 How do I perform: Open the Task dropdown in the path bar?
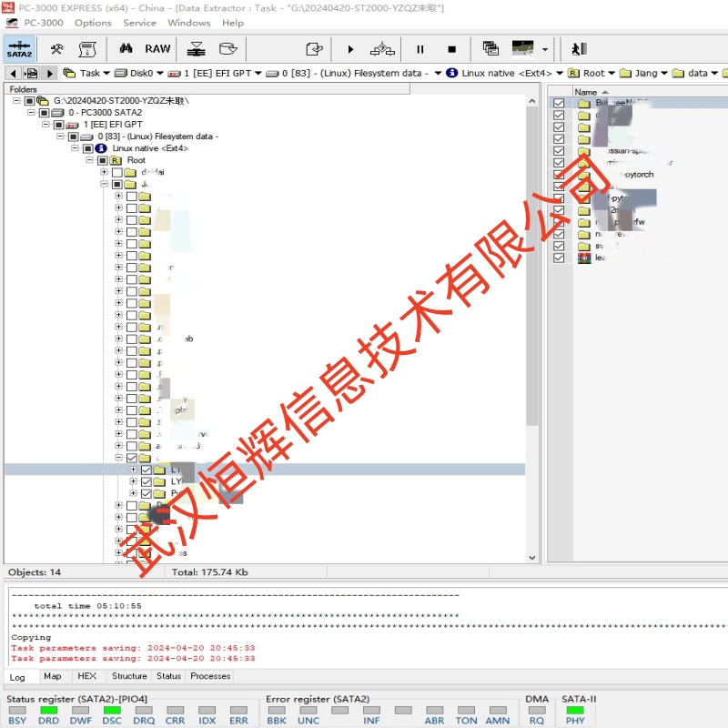(x=106, y=74)
